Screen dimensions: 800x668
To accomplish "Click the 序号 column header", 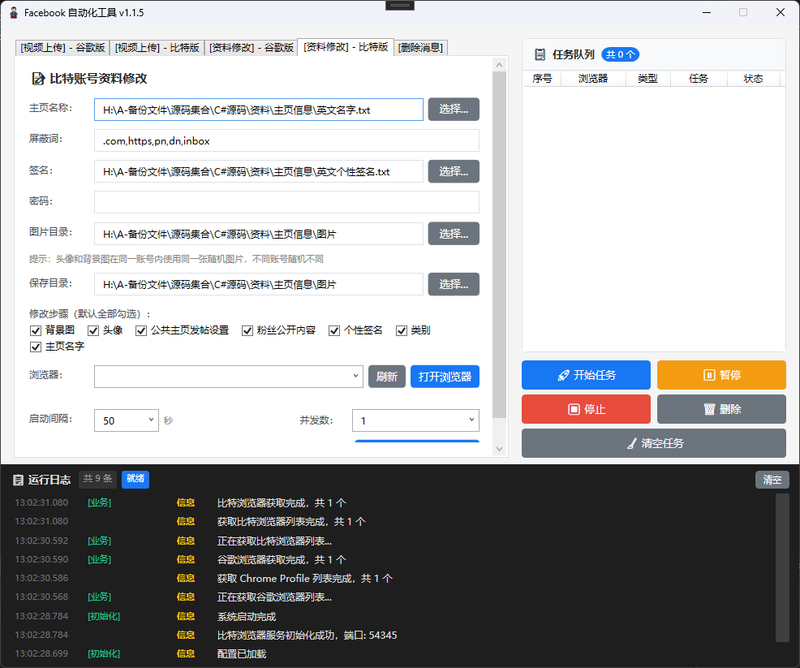I will pos(542,79).
